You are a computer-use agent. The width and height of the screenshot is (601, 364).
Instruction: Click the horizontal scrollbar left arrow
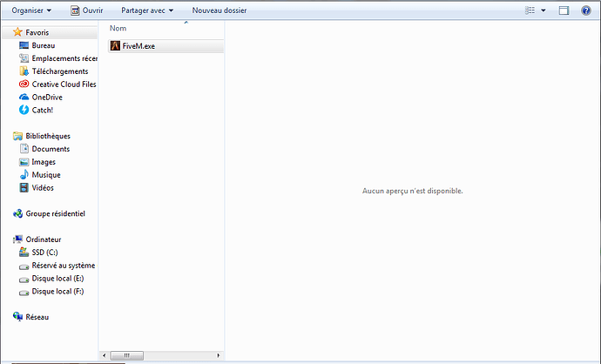tap(105, 355)
